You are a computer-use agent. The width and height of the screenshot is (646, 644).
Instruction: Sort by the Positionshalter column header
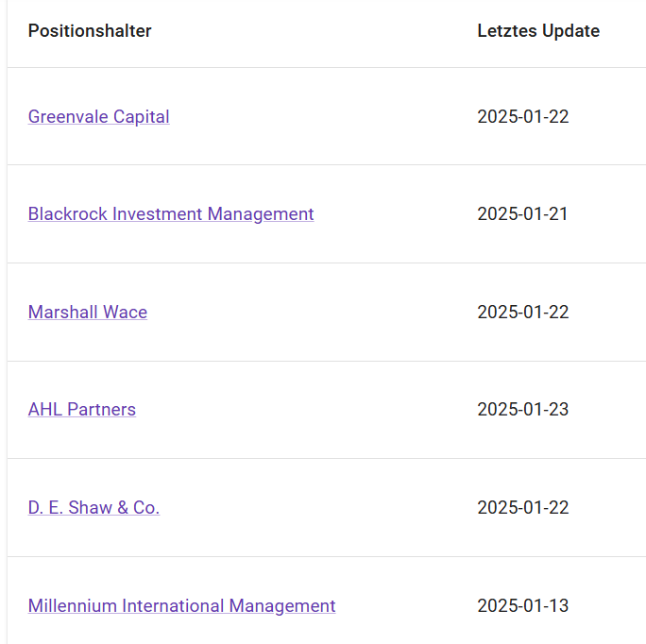coord(90,31)
